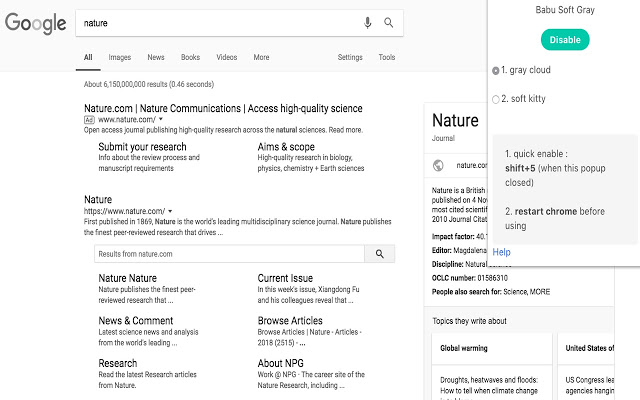Click the 'OCLC number: 01586310' text
Image resolution: width=640 pixels, height=400 pixels.
point(470,278)
